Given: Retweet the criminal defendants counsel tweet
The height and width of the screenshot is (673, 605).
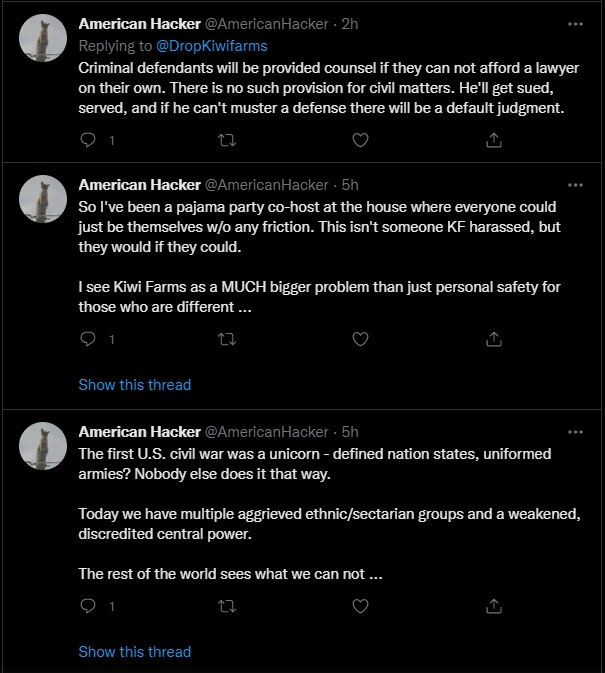Looking at the screenshot, I should click(x=226, y=141).
